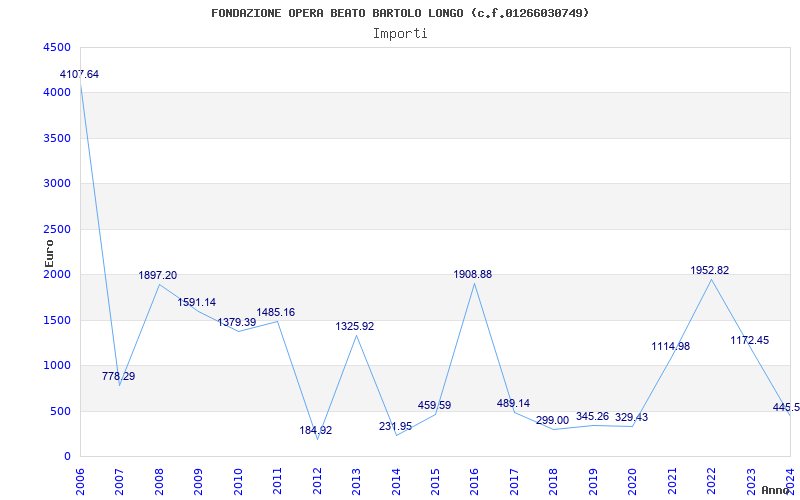Image resolution: width=800 pixels, height=500 pixels.
Task: Click the 1325.92 value label
Action: click(355, 327)
